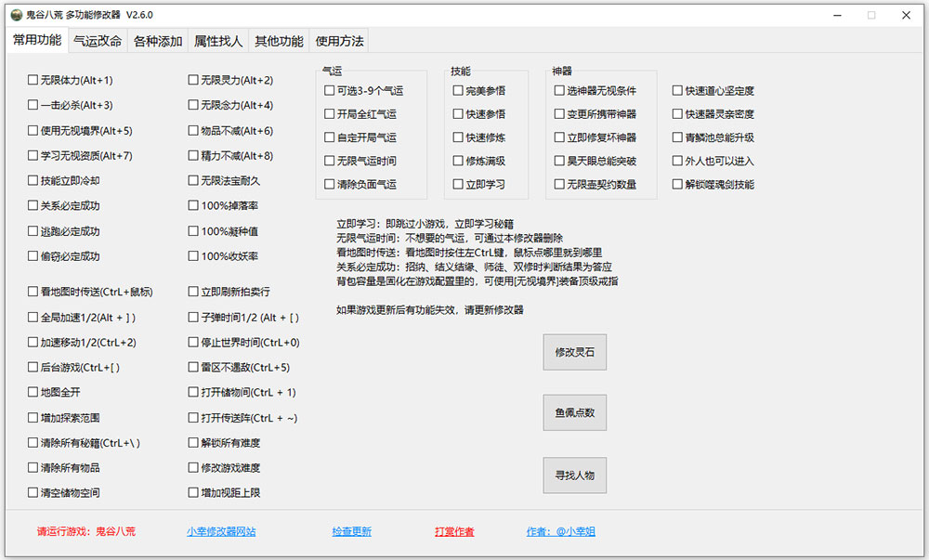The width and height of the screenshot is (929, 560).
Task: Check 完美参悟 in 技能 group
Action: click(x=479, y=91)
